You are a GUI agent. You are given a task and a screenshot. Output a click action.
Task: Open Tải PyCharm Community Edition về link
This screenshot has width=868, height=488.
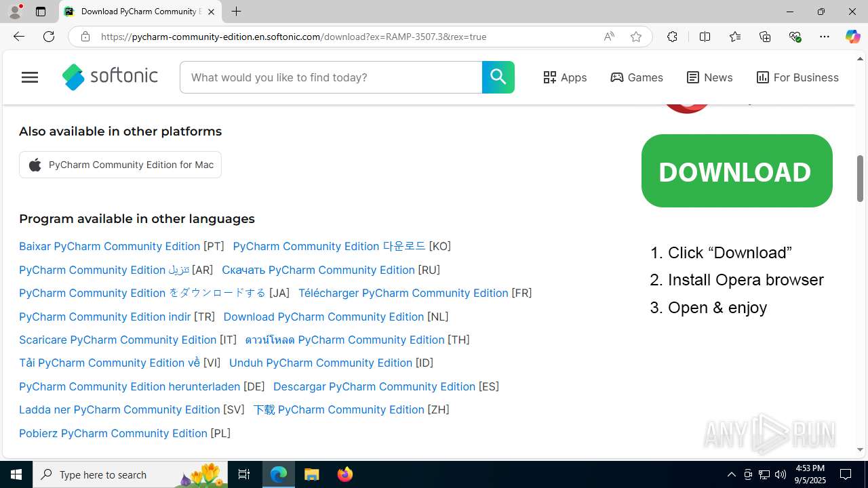(109, 363)
